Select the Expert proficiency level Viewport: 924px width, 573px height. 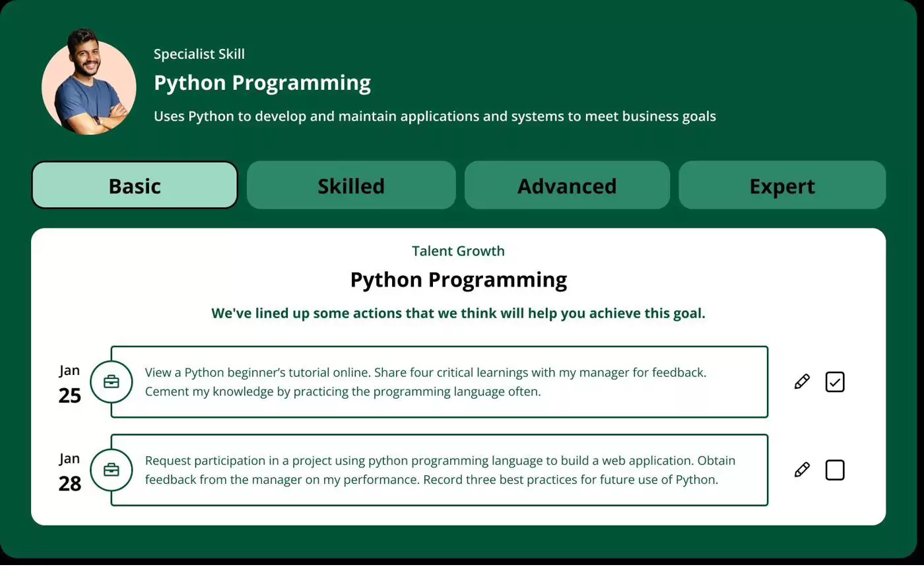pyautogui.click(x=782, y=185)
